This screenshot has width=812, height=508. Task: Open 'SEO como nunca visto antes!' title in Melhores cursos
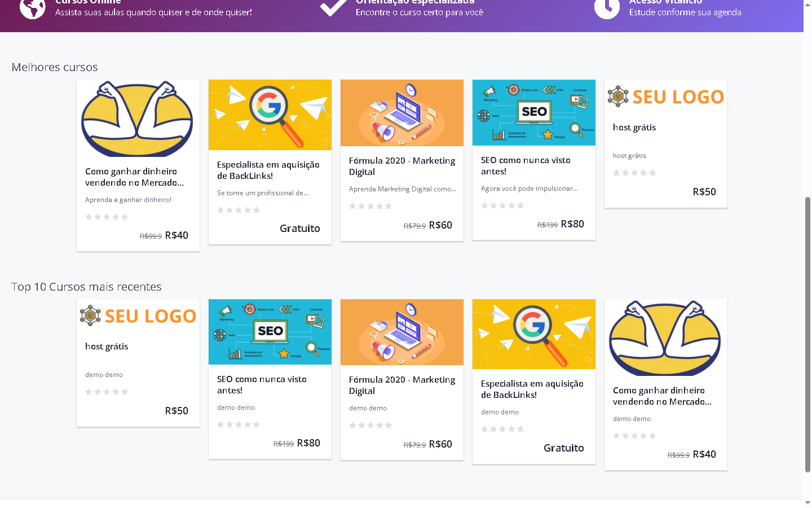coord(526,166)
